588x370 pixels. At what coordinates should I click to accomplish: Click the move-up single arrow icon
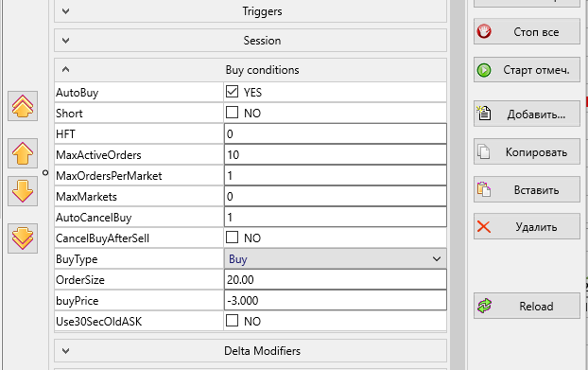coord(23,153)
